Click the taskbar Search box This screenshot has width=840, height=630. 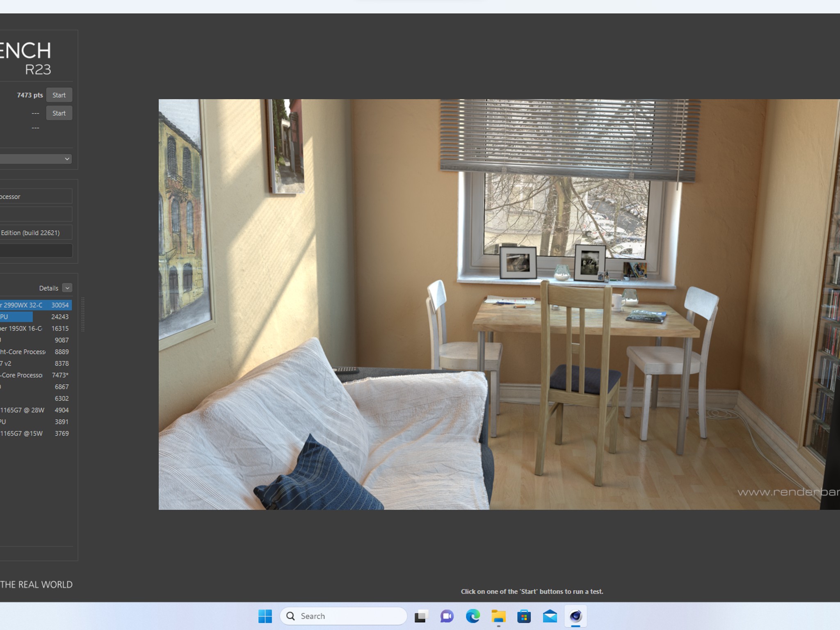(343, 616)
